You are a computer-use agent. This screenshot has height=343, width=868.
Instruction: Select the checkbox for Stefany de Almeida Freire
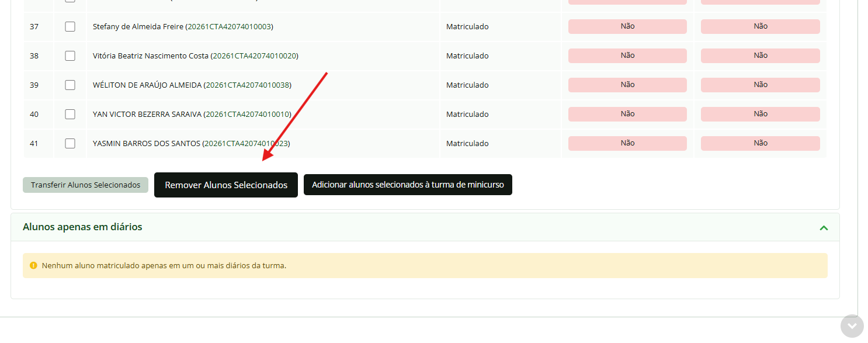tap(70, 26)
